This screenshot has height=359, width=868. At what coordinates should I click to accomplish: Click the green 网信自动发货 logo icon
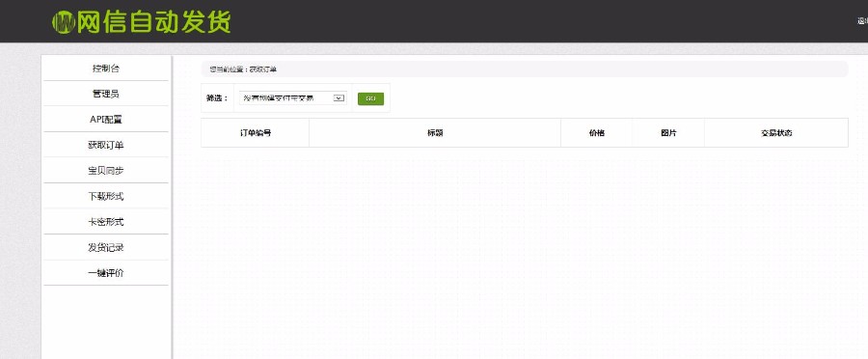(x=64, y=23)
